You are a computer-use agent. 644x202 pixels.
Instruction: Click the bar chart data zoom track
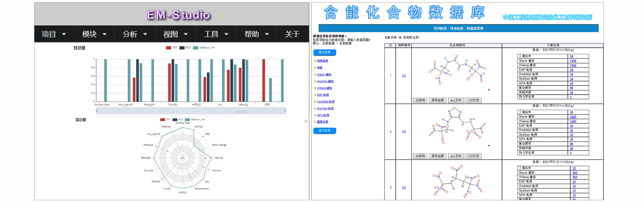[x=191, y=111]
